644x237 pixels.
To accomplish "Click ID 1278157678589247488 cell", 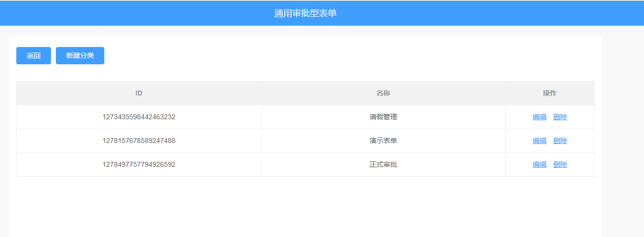I will pos(139,141).
